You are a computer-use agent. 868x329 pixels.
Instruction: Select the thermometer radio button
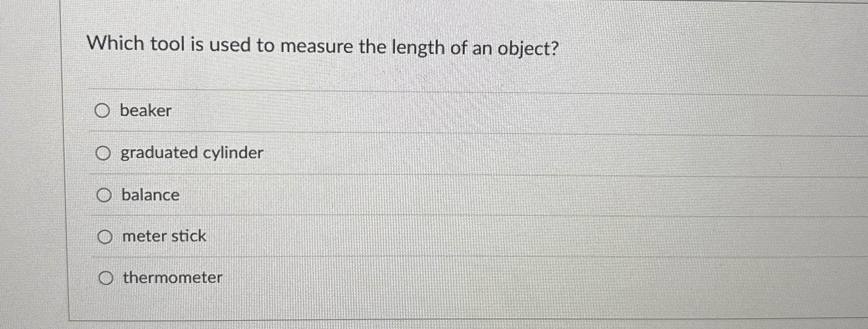click(106, 278)
